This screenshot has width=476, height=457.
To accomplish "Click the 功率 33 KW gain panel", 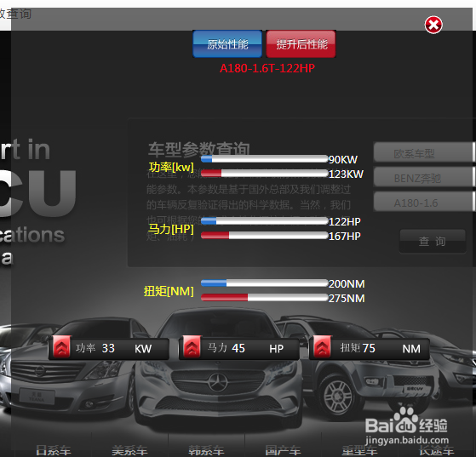I will 109,348.
